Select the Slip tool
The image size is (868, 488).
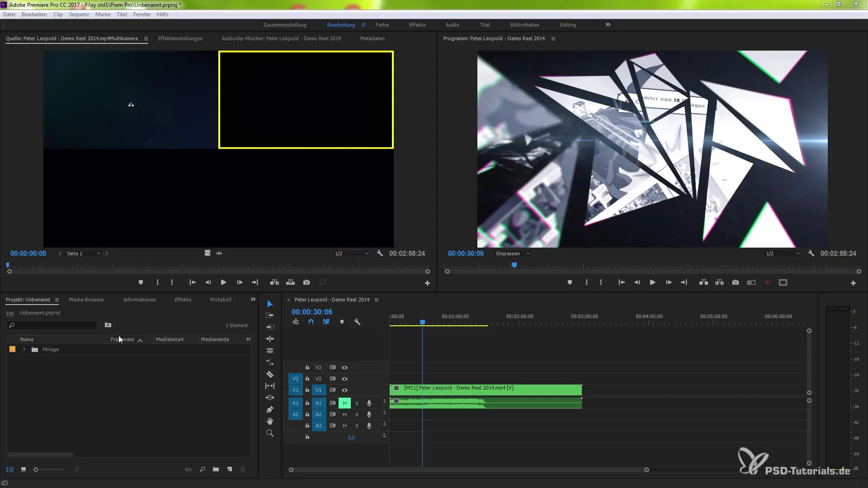coord(270,386)
